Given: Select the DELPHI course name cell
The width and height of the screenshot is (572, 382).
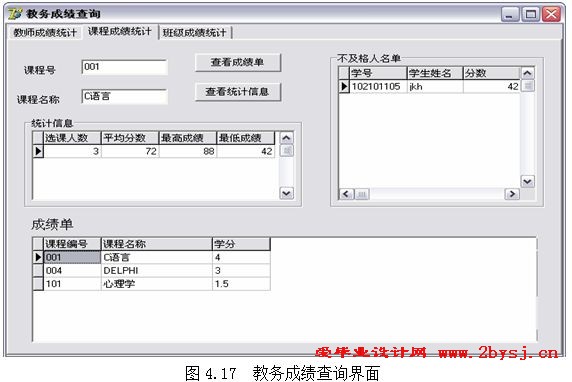Looking at the screenshot, I should pyautogui.click(x=156, y=270).
